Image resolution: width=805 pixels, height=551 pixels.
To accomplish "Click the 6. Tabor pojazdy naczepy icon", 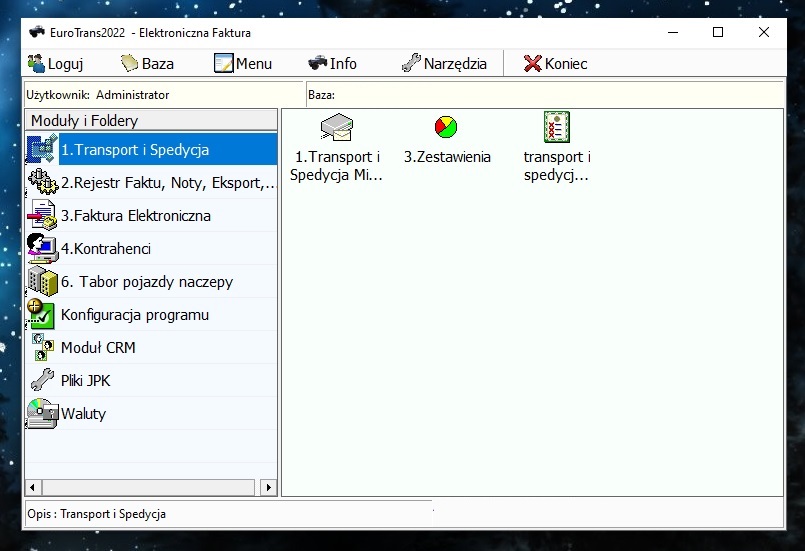I will [x=42, y=282].
